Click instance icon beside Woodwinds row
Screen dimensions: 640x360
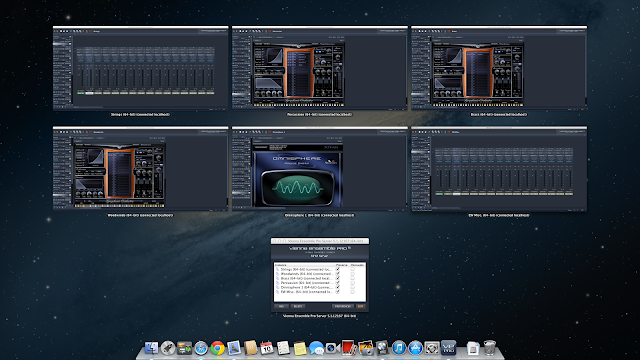[x=278, y=274]
